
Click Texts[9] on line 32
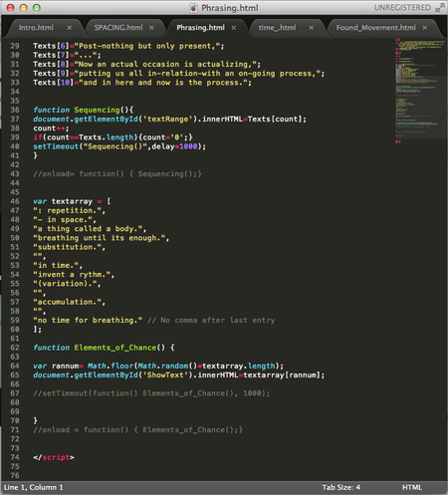(x=51, y=74)
